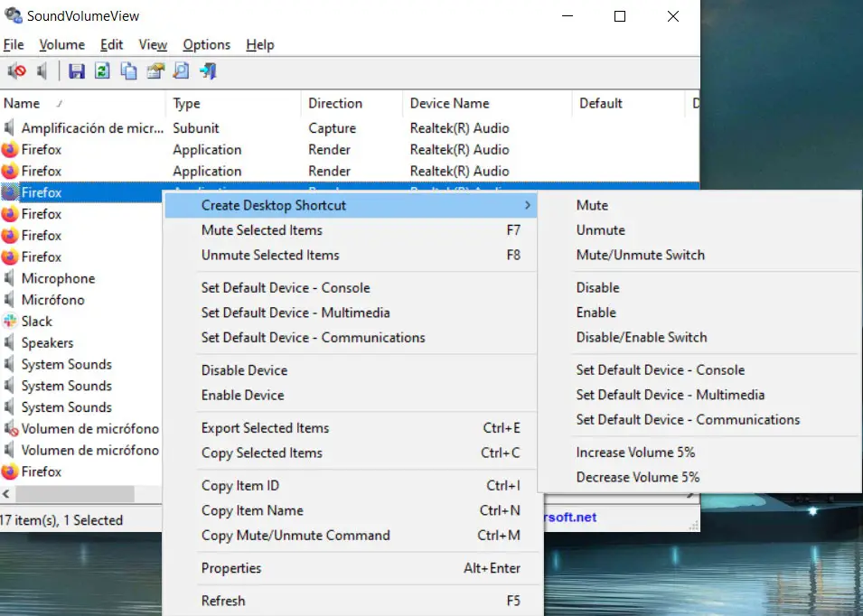The width and height of the screenshot is (863, 616).
Task: Choose Disable Device
Action: (x=351, y=370)
